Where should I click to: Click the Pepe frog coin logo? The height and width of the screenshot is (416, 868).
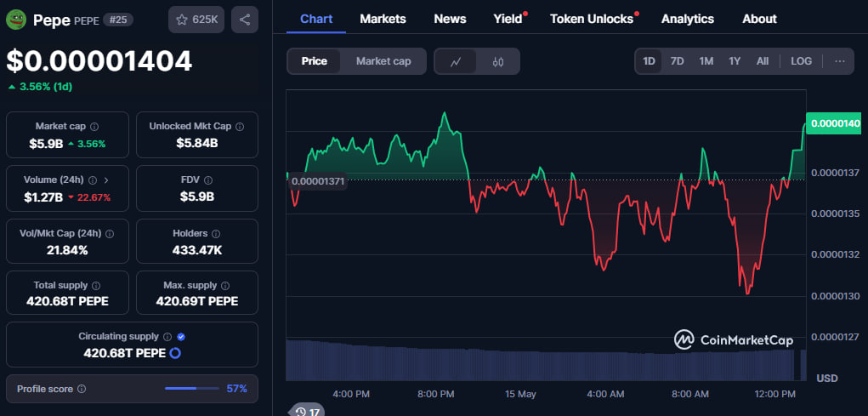tap(16, 20)
